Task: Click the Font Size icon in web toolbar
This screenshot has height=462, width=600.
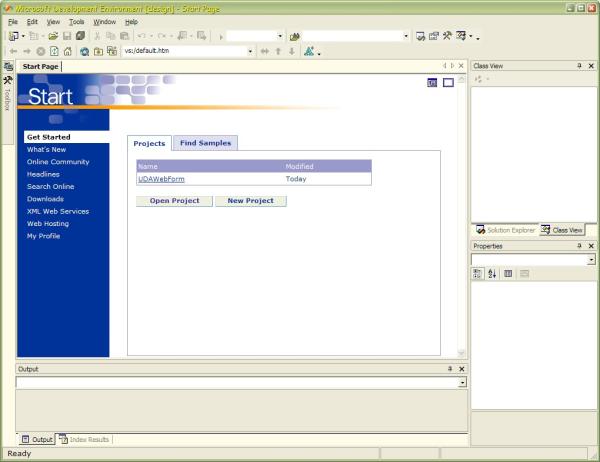Action: pyautogui.click(x=309, y=51)
